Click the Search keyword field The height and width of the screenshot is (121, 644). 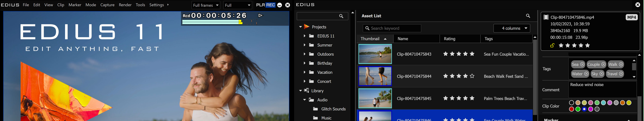tap(392, 28)
